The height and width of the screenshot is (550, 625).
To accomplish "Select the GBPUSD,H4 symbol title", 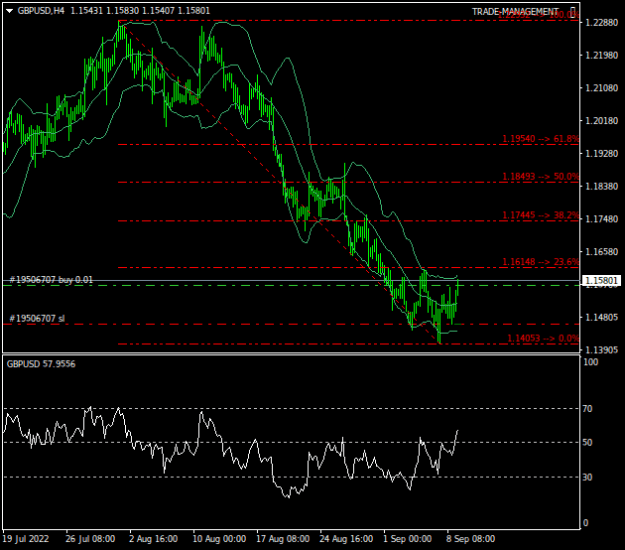I will click(41, 11).
